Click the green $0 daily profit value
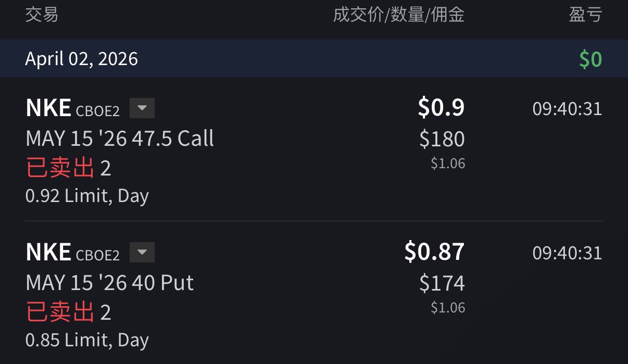The height and width of the screenshot is (364, 628). tap(591, 59)
